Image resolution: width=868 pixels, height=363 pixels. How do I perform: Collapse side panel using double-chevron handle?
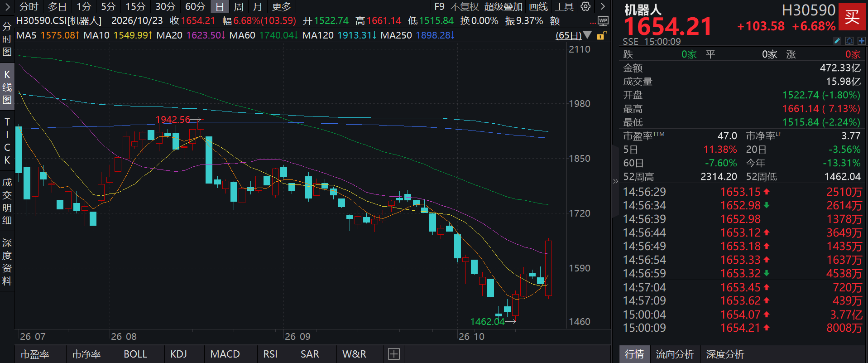point(615,181)
